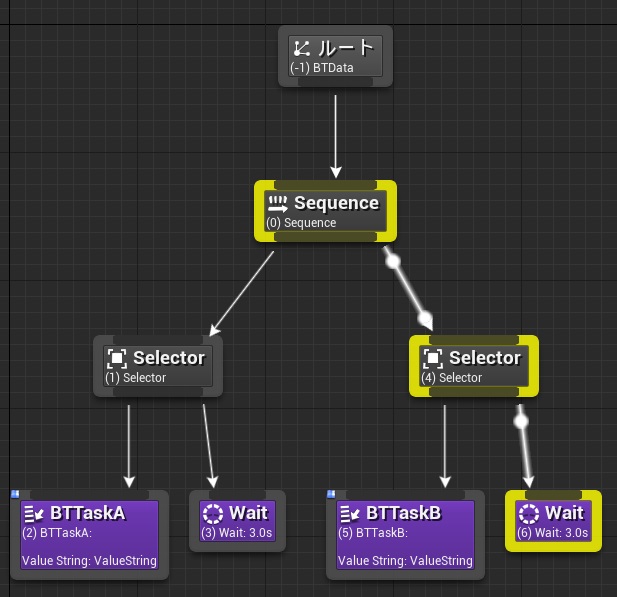The image size is (617, 597).
Task: Click the root node's bottom output pin
Action: tap(335, 82)
